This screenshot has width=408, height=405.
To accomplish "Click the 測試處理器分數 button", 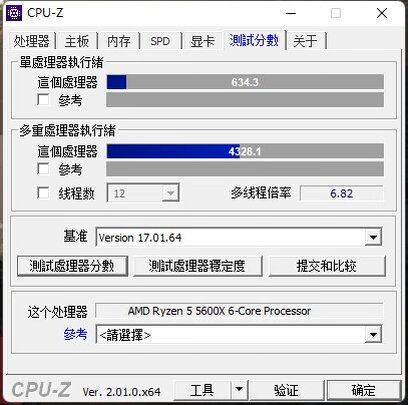I will 72,266.
